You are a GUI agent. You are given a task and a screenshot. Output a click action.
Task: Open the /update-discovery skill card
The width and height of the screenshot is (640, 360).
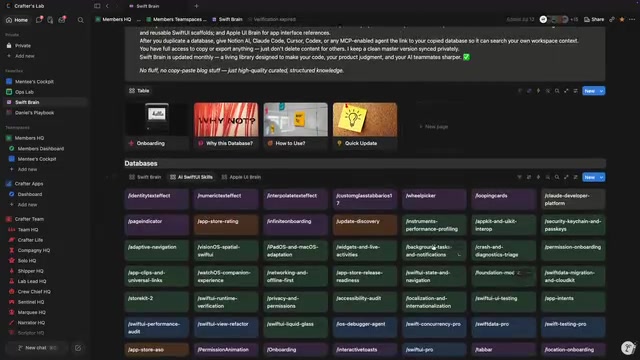pos(365,225)
